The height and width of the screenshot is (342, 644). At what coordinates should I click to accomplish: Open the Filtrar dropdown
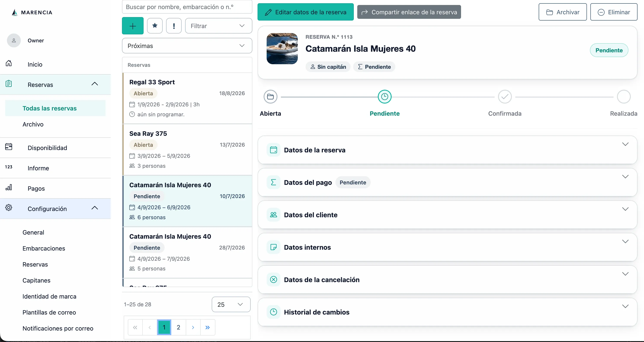(x=218, y=26)
